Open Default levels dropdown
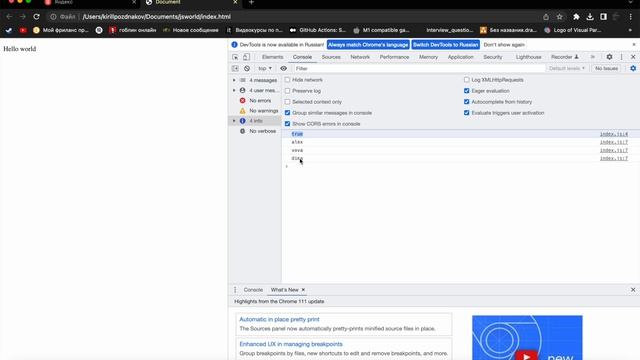Viewport: 640px width, 360px height. click(567, 69)
